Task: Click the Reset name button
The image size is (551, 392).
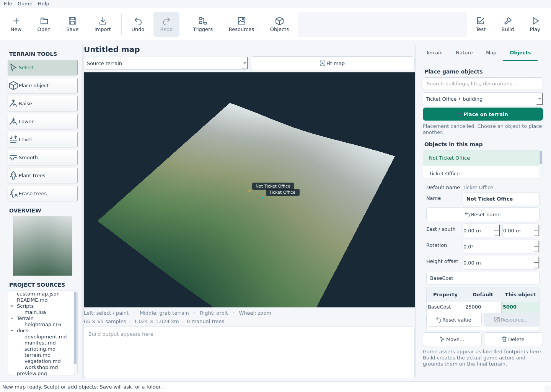Action: coord(483,215)
